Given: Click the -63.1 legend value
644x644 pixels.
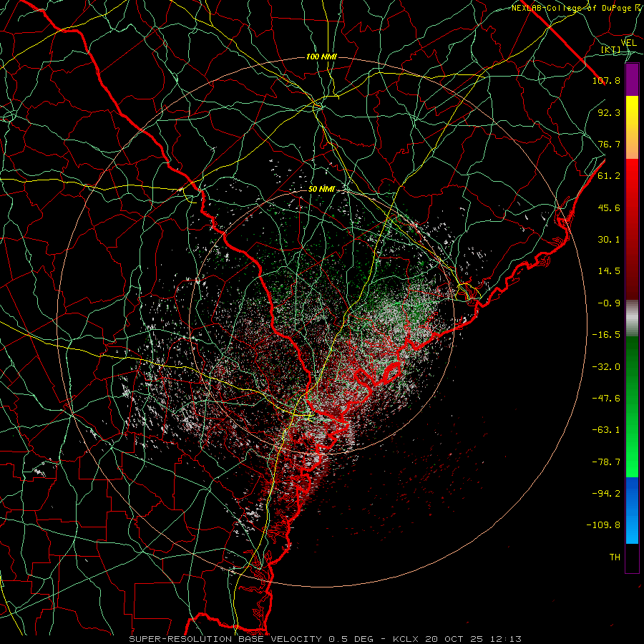Looking at the screenshot, I should pos(606,430).
